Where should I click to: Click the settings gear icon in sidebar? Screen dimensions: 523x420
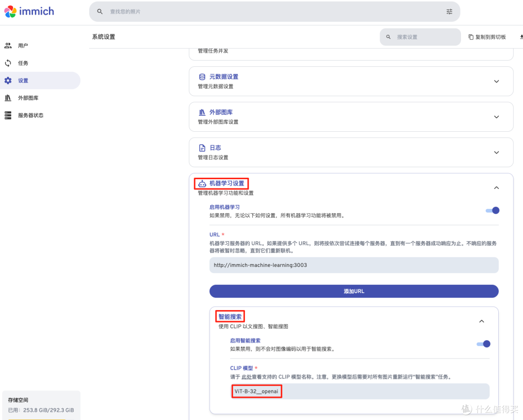[x=8, y=80]
